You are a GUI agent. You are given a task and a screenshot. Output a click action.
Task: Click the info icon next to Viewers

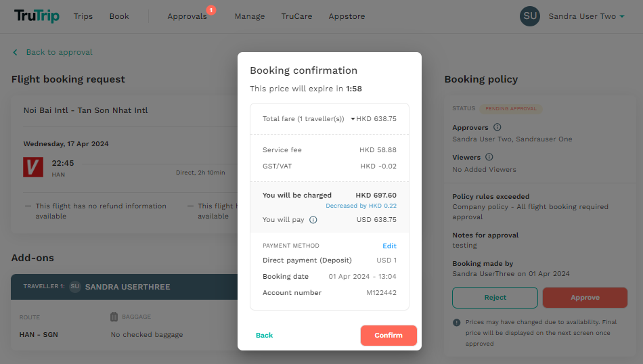pyautogui.click(x=489, y=157)
